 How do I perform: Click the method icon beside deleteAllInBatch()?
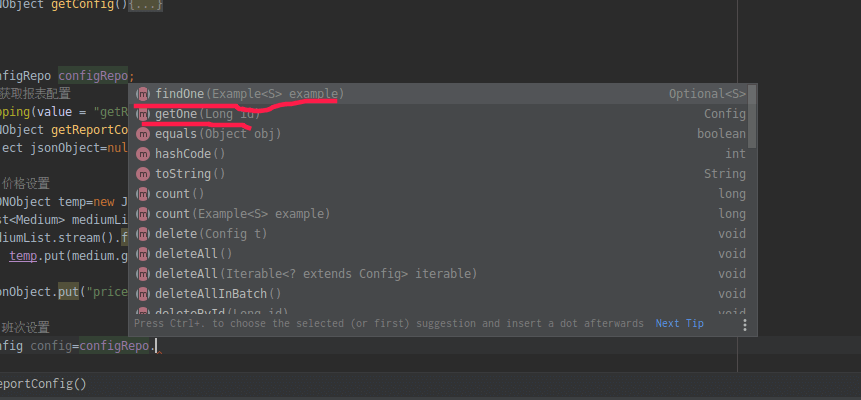(143, 294)
